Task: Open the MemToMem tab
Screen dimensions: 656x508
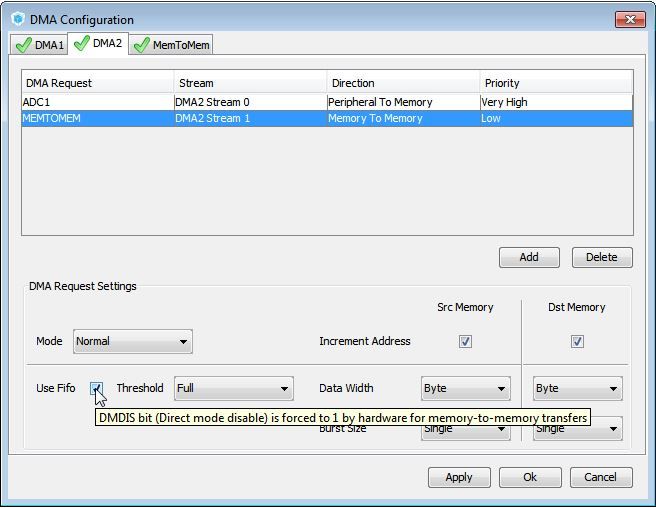Action: (x=172, y=45)
